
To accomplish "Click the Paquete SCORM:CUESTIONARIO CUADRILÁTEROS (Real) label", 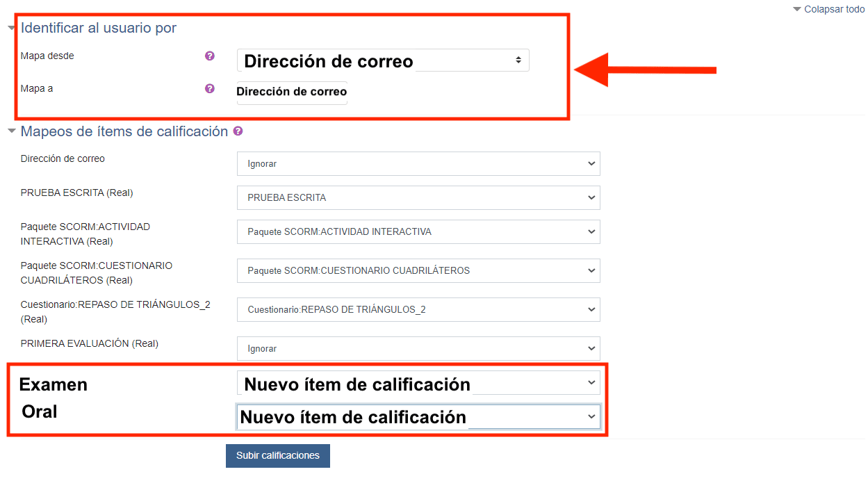I will tap(97, 273).
